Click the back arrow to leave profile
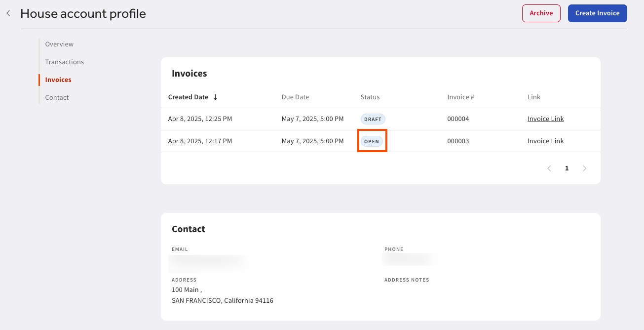Screen dimensions: 644x330 8,13
